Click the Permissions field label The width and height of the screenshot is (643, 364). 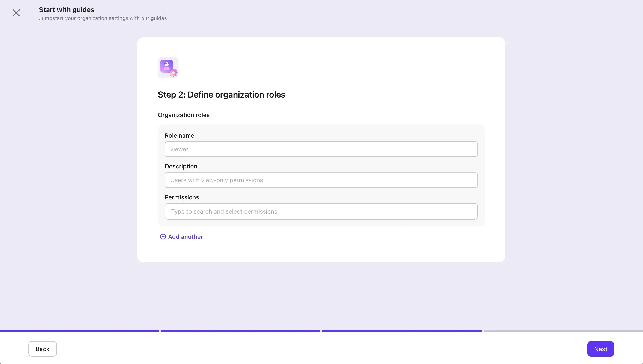(182, 197)
